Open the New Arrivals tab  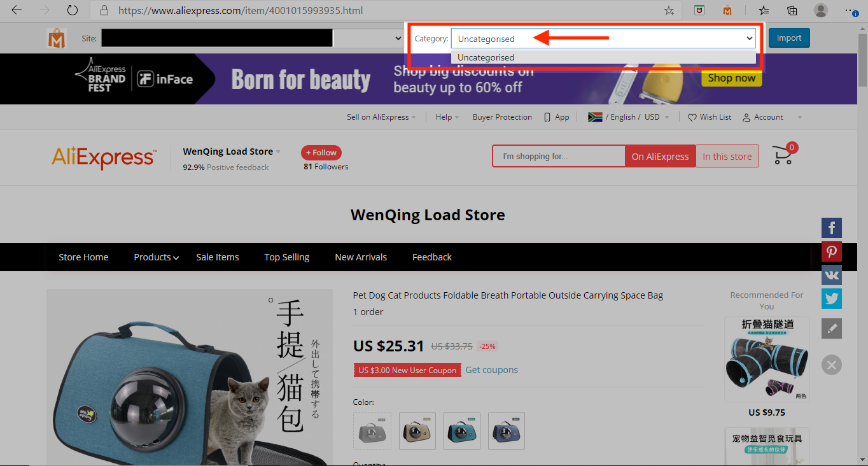click(361, 257)
